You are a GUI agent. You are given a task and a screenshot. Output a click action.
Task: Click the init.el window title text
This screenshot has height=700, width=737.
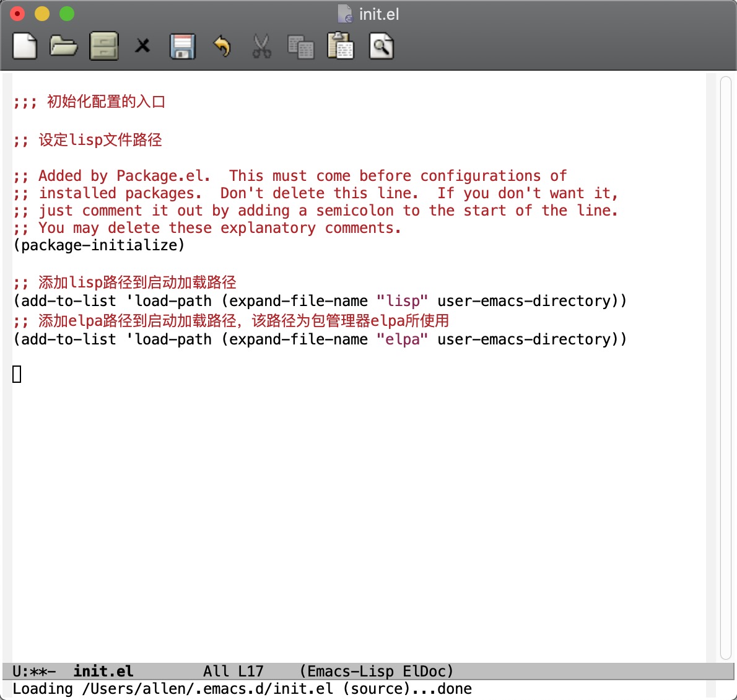click(x=379, y=14)
